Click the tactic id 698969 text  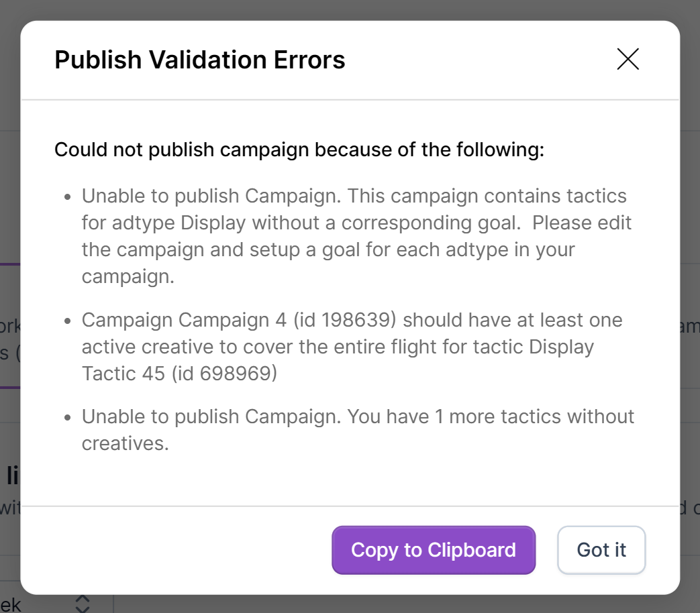click(x=223, y=374)
